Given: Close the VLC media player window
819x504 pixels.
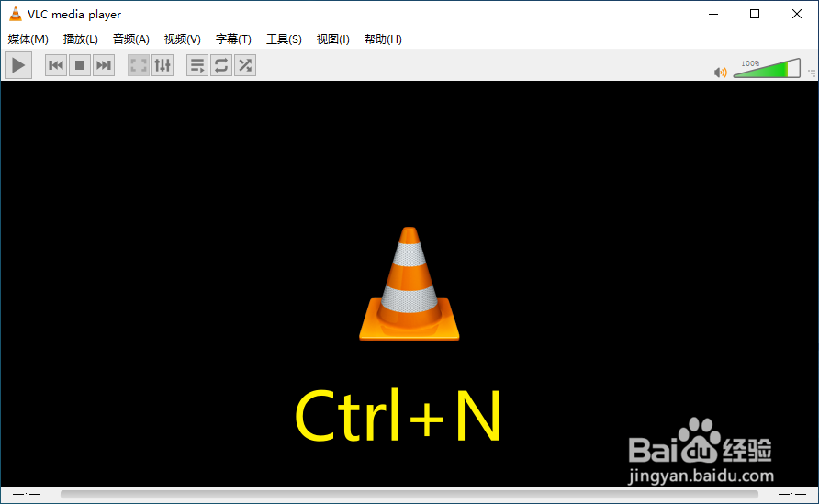Looking at the screenshot, I should pyautogui.click(x=797, y=14).
